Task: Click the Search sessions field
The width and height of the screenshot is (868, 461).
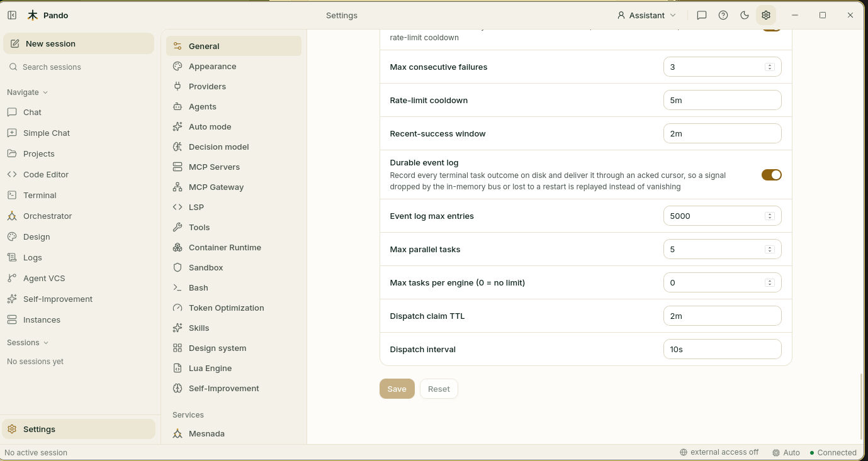Action: coord(79,67)
